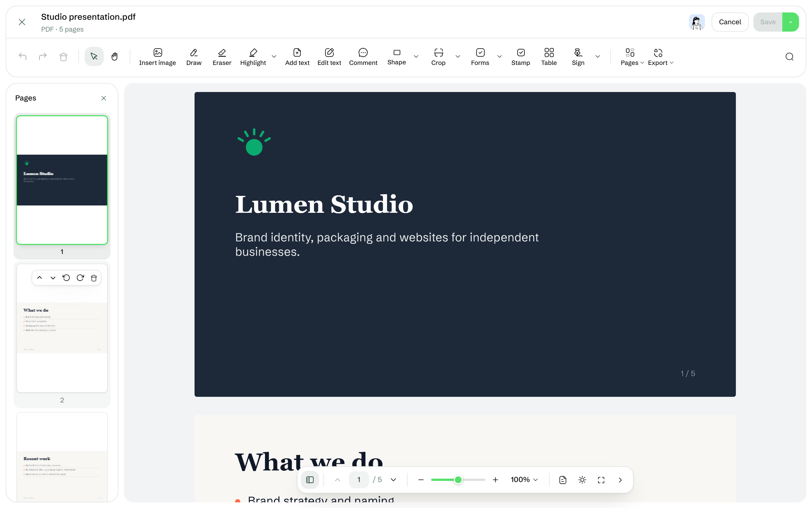Select the Eraser tool

point(222,57)
